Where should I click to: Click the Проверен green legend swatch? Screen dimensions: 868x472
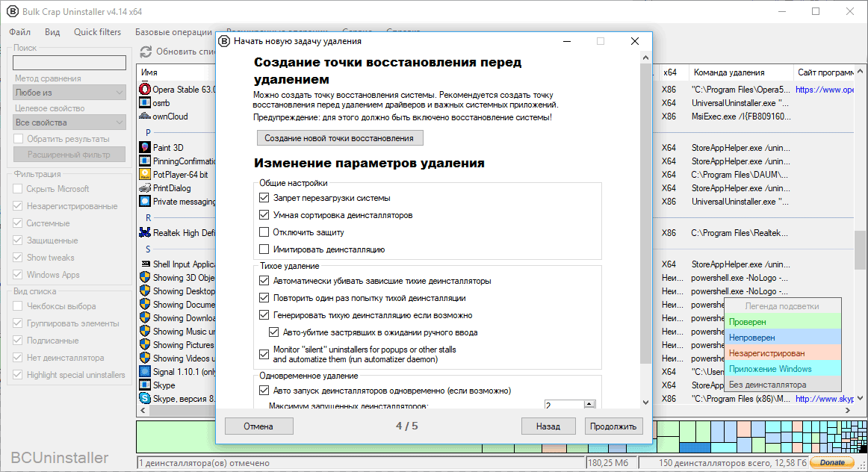(783, 321)
